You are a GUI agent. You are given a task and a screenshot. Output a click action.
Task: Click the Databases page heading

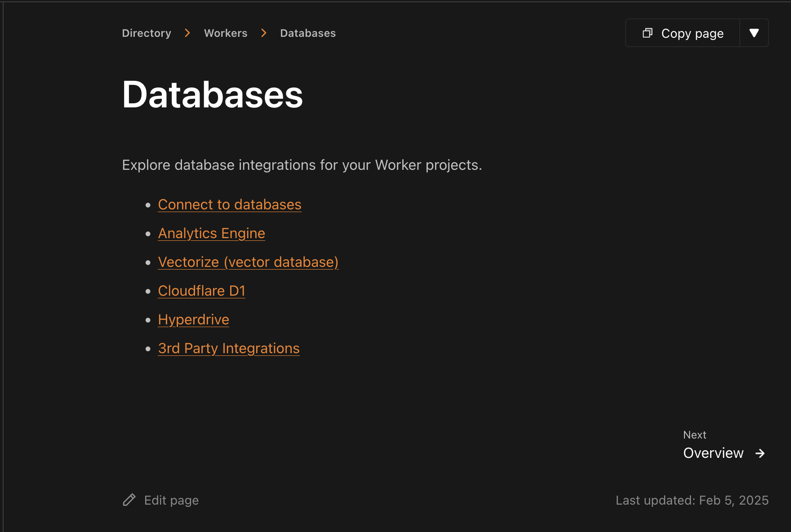point(213,95)
